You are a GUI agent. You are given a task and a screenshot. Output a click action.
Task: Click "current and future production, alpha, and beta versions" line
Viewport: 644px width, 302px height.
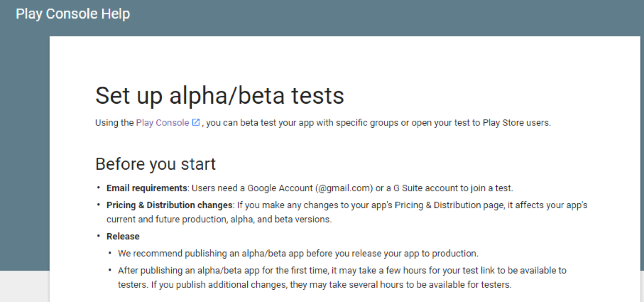pyautogui.click(x=219, y=219)
